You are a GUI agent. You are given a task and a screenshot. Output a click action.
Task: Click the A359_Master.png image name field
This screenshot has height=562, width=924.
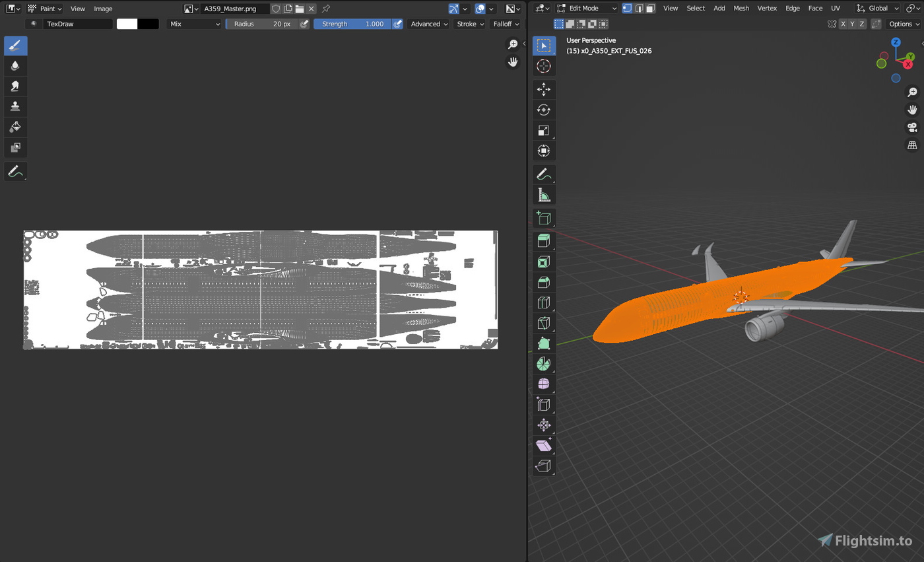point(234,9)
